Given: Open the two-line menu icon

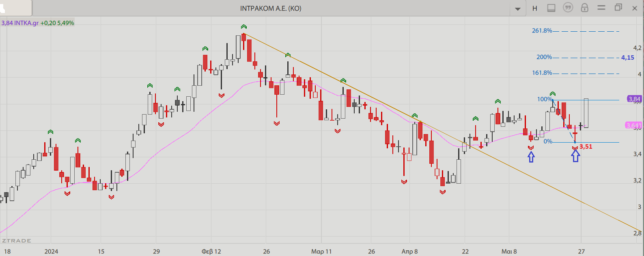Looking at the screenshot, I should point(601,8).
